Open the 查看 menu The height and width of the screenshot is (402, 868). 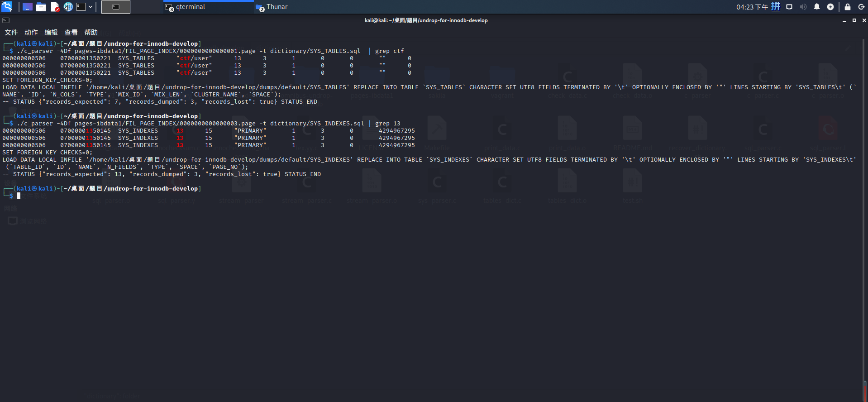[x=71, y=33]
